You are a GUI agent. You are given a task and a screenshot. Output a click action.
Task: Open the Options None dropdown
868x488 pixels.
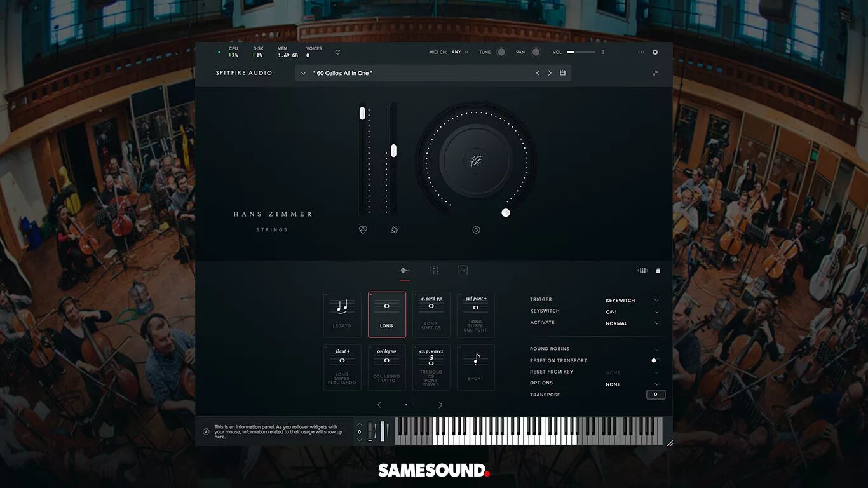coord(632,384)
